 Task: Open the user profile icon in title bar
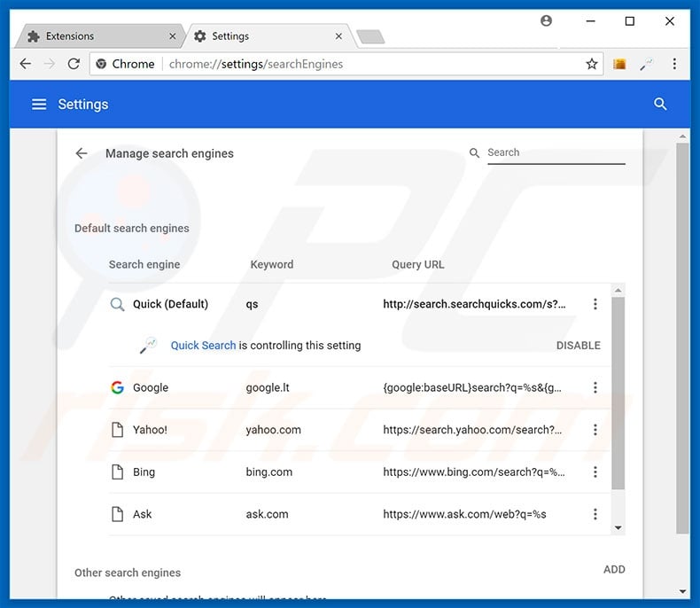point(546,21)
